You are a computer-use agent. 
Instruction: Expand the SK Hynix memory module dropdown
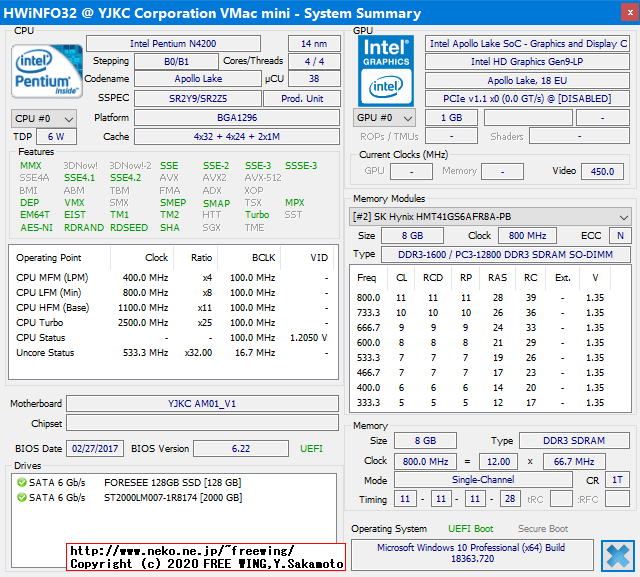click(x=490, y=217)
